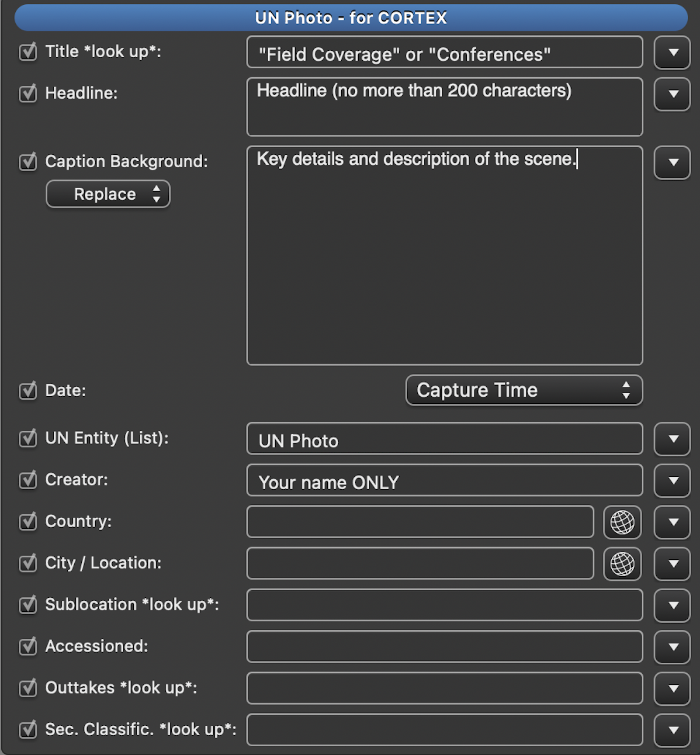Screen dimensions: 700x755
Task: Toggle the Accessioned checkbox
Action: tap(28, 646)
